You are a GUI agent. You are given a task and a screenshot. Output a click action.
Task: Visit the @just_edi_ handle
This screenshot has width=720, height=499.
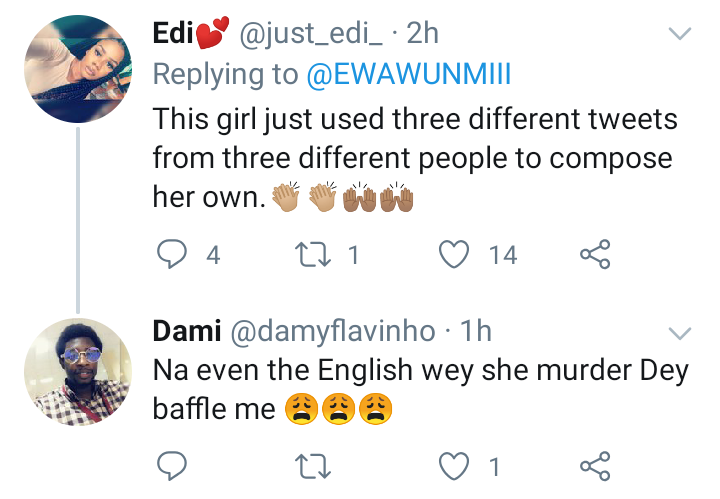tap(312, 33)
